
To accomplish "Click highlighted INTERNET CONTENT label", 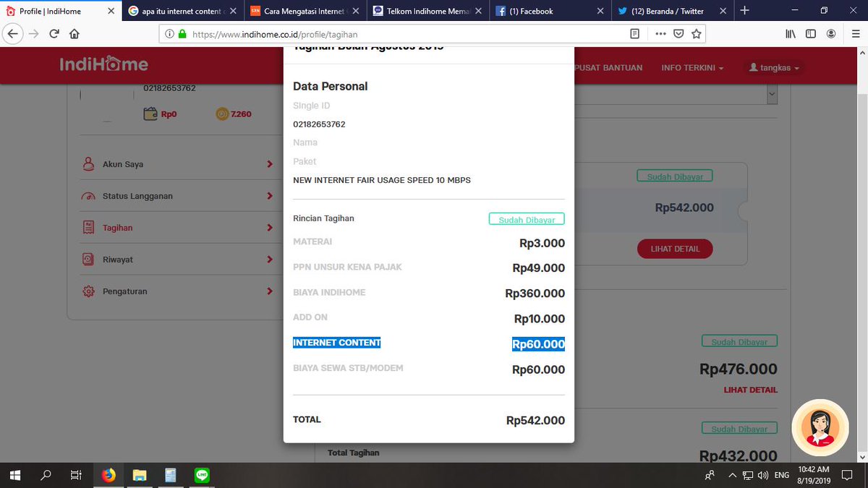I will click(336, 343).
